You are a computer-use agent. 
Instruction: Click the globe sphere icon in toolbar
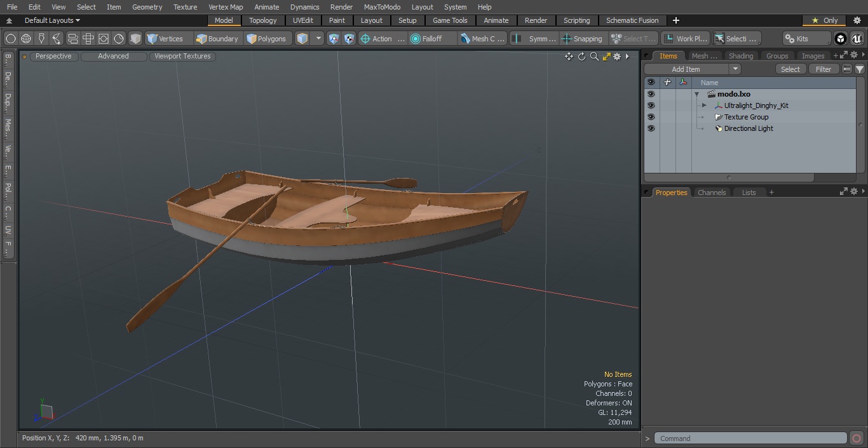point(26,39)
